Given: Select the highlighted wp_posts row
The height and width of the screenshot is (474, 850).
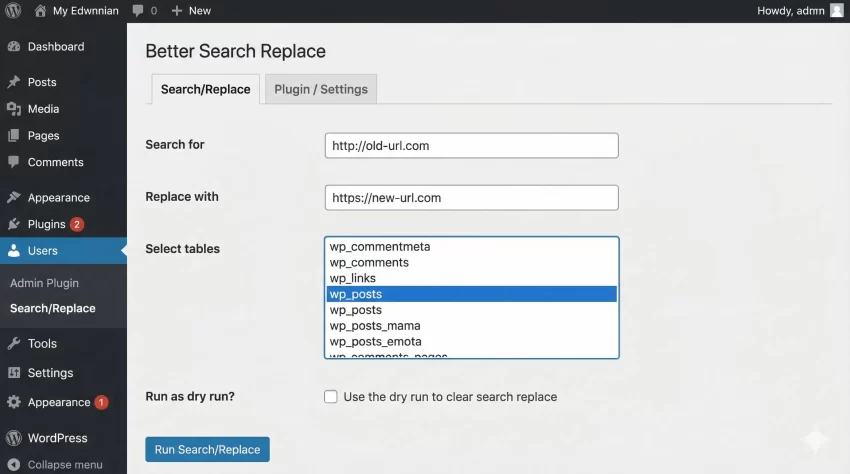Looking at the screenshot, I should 472,294.
